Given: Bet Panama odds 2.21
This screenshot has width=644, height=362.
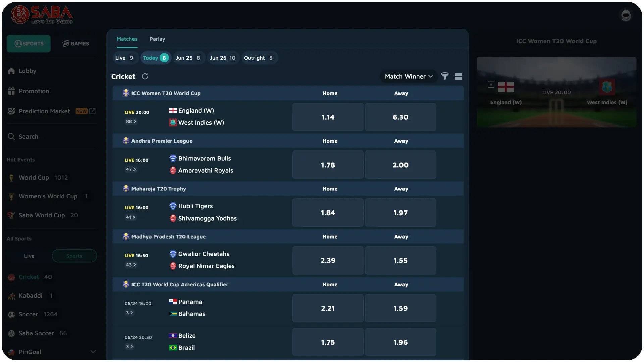Looking at the screenshot, I should pos(328,308).
